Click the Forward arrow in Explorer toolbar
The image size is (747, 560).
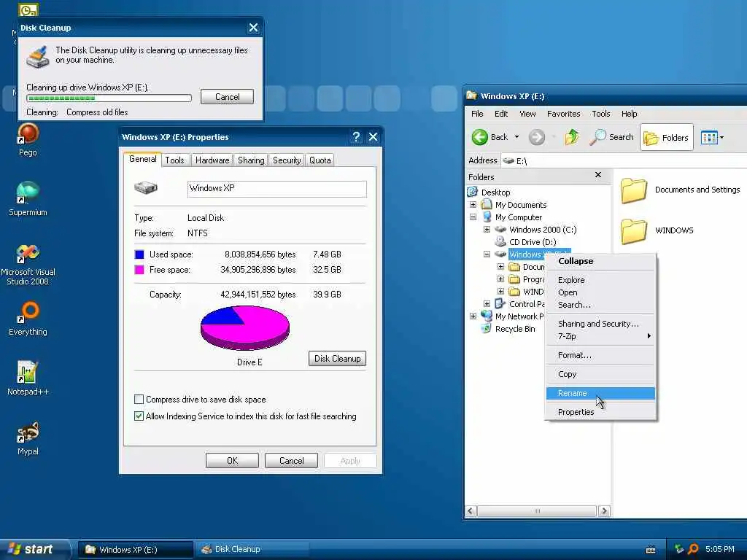[x=536, y=137]
